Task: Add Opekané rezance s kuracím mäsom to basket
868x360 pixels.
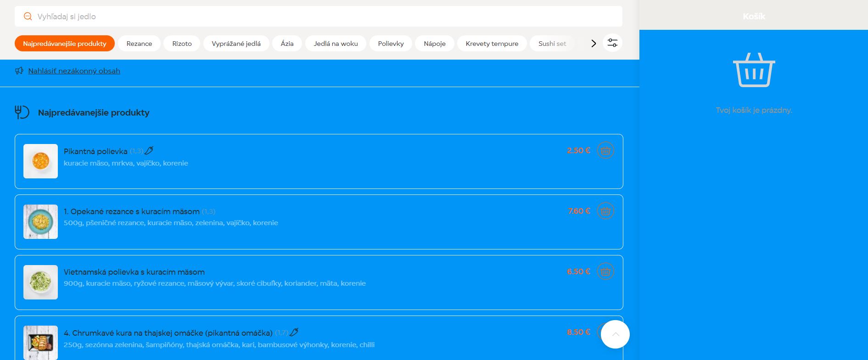Action: pyautogui.click(x=605, y=211)
